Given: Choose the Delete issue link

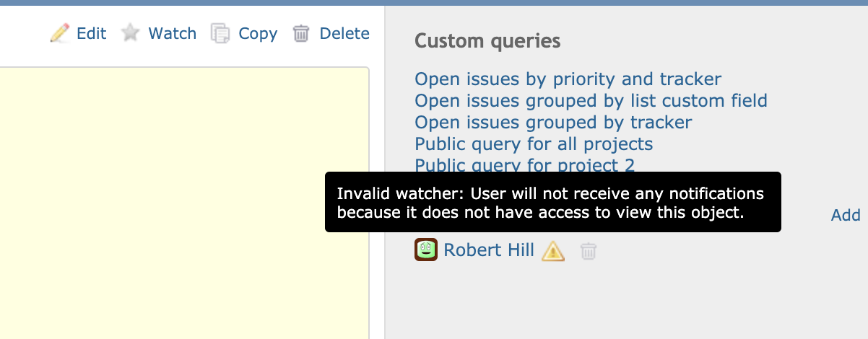Looking at the screenshot, I should point(344,33).
